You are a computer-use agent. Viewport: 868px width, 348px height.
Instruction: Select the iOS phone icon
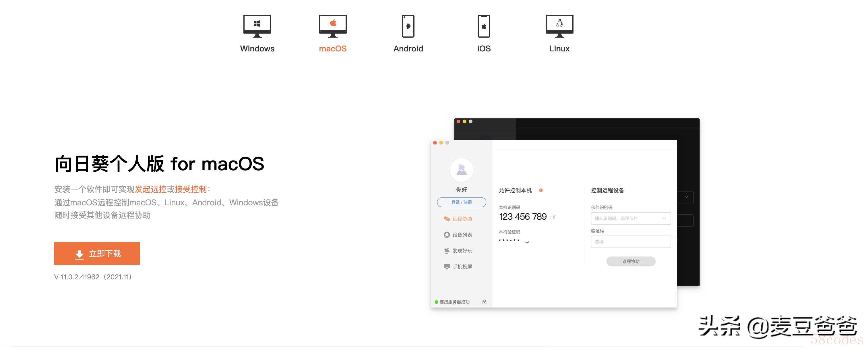pos(484,26)
